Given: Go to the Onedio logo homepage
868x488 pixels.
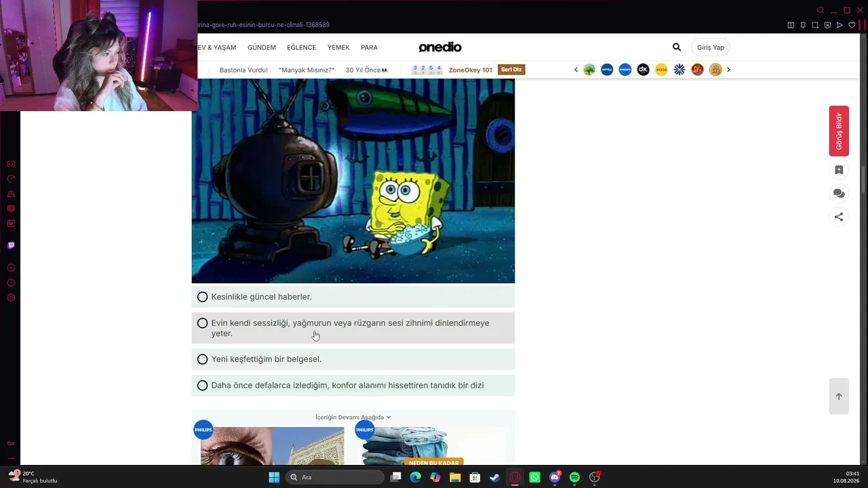Looking at the screenshot, I should pyautogui.click(x=440, y=47).
